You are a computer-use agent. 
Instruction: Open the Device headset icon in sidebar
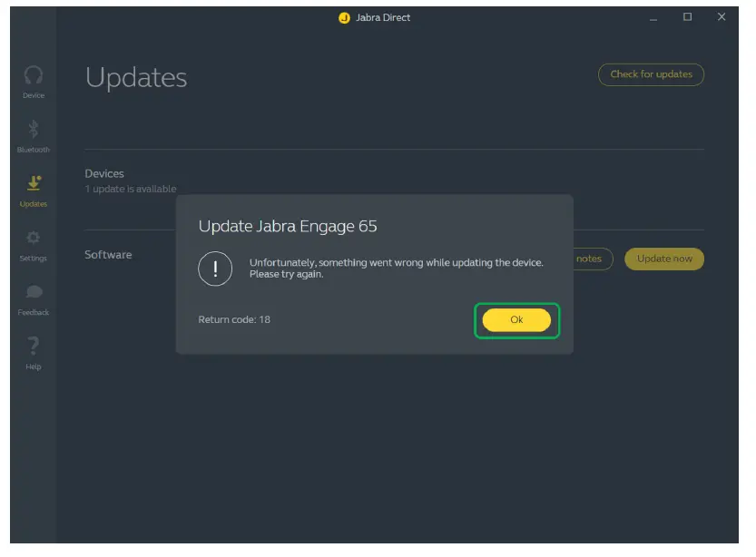tap(34, 75)
